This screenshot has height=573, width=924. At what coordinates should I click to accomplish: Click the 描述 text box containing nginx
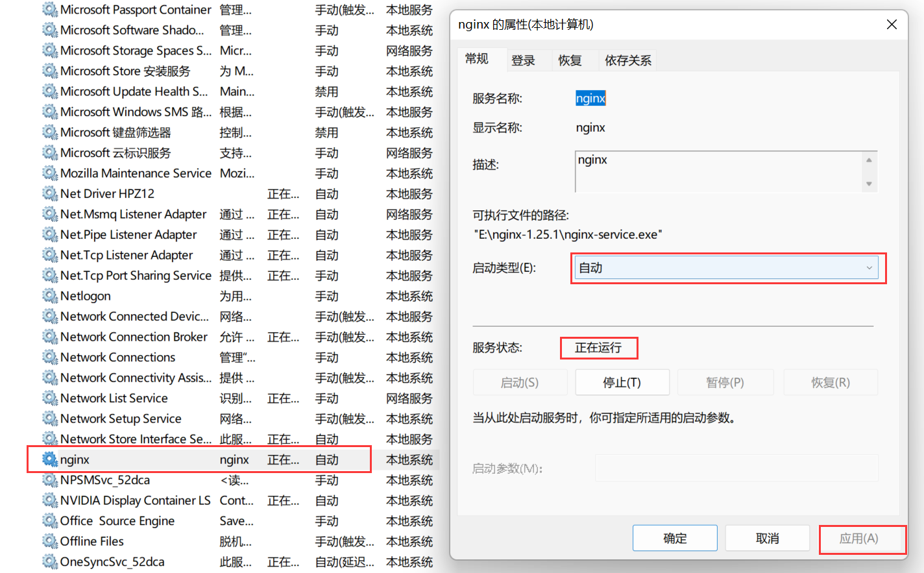pyautogui.click(x=717, y=172)
